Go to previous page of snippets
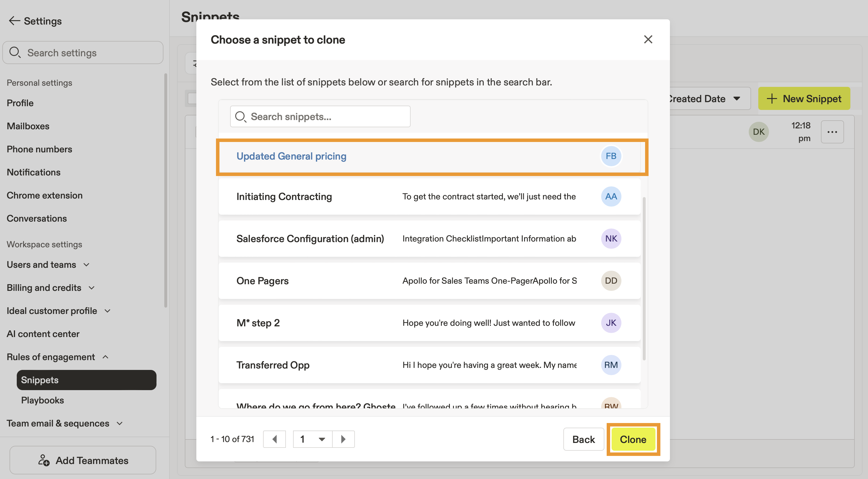Screen dimensions: 868x479 (x=274, y=439)
